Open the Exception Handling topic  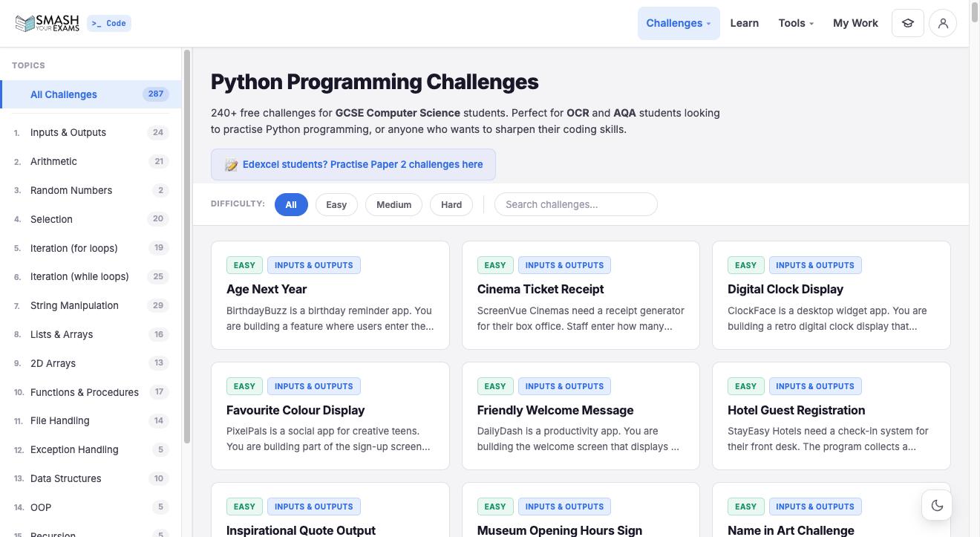91,449
